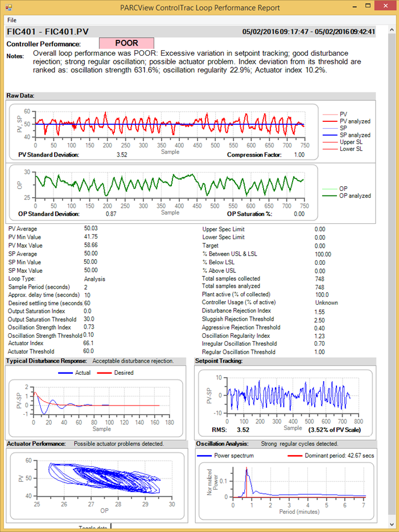Click the SP analyzed legend entry
Viewport: 399px width, 532px height.
click(347, 135)
